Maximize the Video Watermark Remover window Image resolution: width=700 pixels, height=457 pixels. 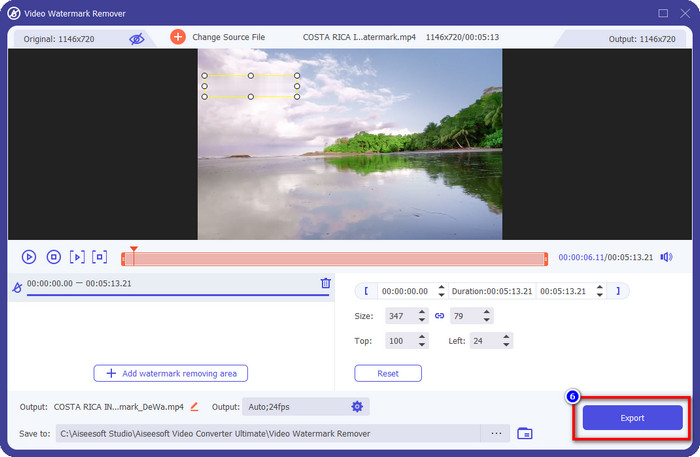click(x=663, y=13)
